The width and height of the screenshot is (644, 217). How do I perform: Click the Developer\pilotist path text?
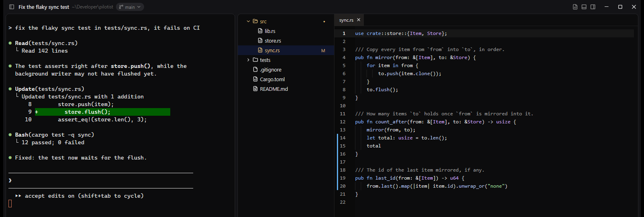tap(93, 7)
